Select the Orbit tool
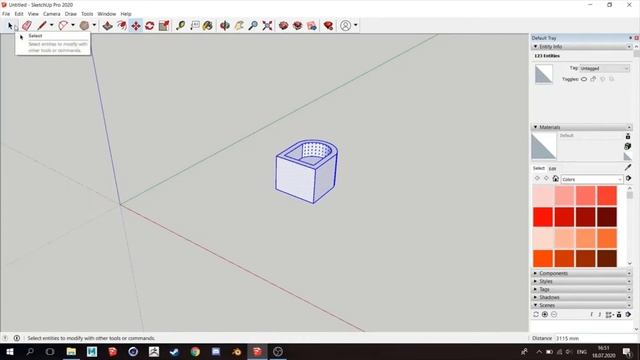 click(x=224, y=26)
